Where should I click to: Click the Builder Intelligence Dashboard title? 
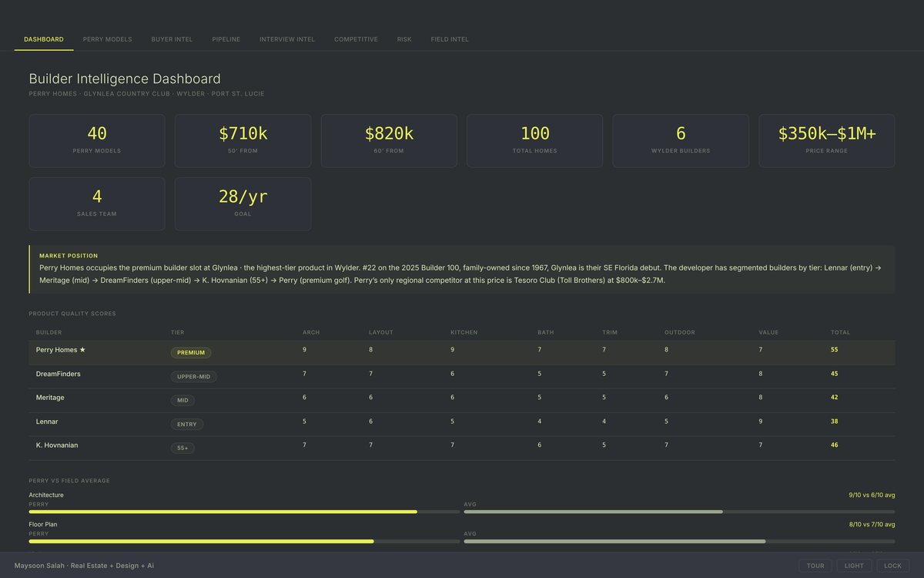[125, 79]
